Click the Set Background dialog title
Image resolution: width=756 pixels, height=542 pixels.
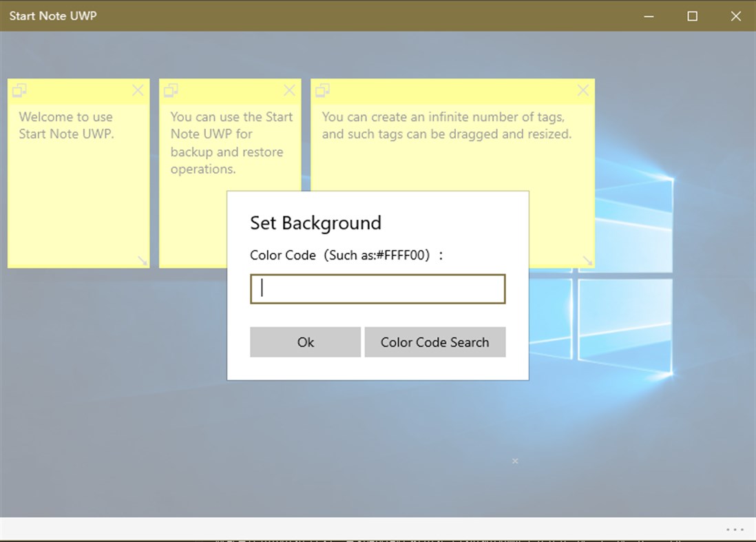click(x=316, y=223)
